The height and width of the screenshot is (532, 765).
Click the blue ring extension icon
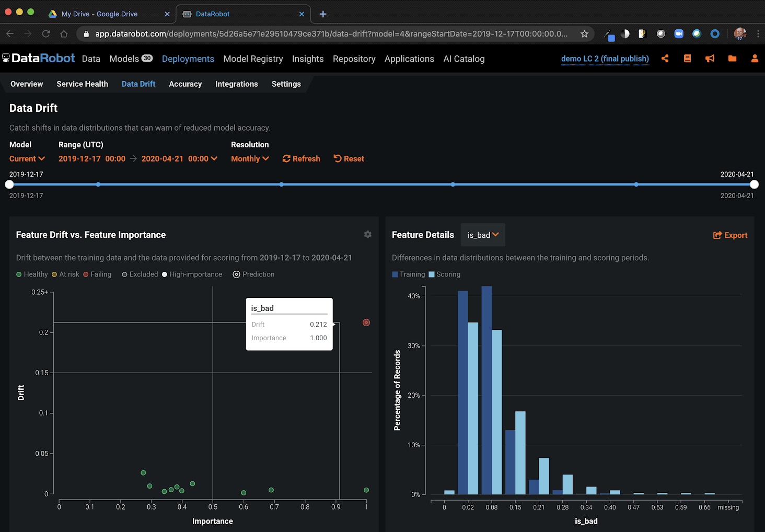715,34
